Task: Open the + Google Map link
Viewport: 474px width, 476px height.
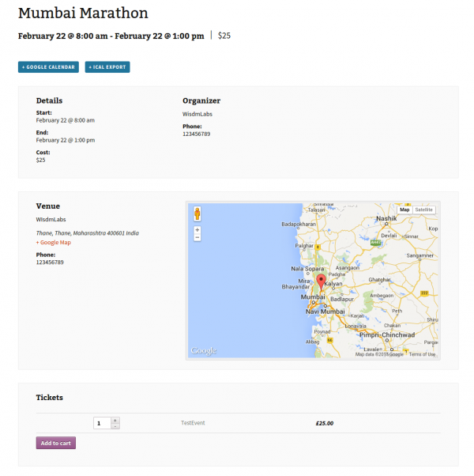Action: pyautogui.click(x=54, y=242)
